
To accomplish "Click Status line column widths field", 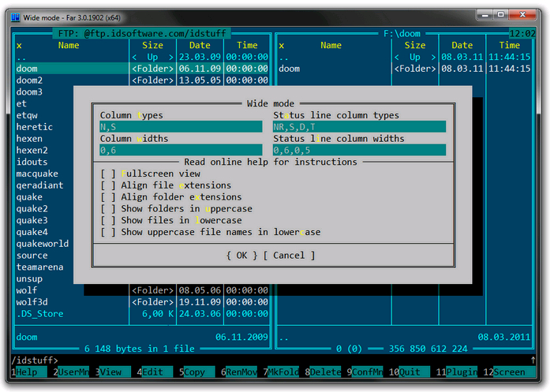I will pyautogui.click(x=359, y=150).
